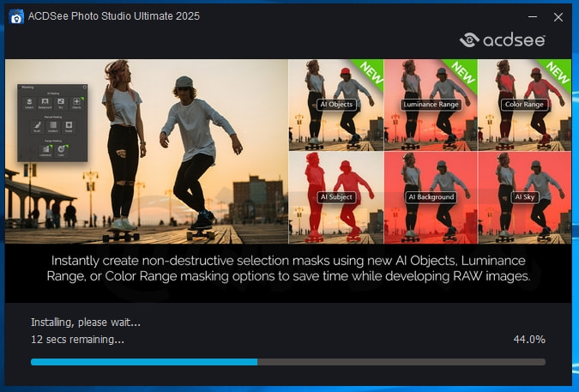
Task: Click the 'Installing, please wait...' text
Action: coord(86,323)
